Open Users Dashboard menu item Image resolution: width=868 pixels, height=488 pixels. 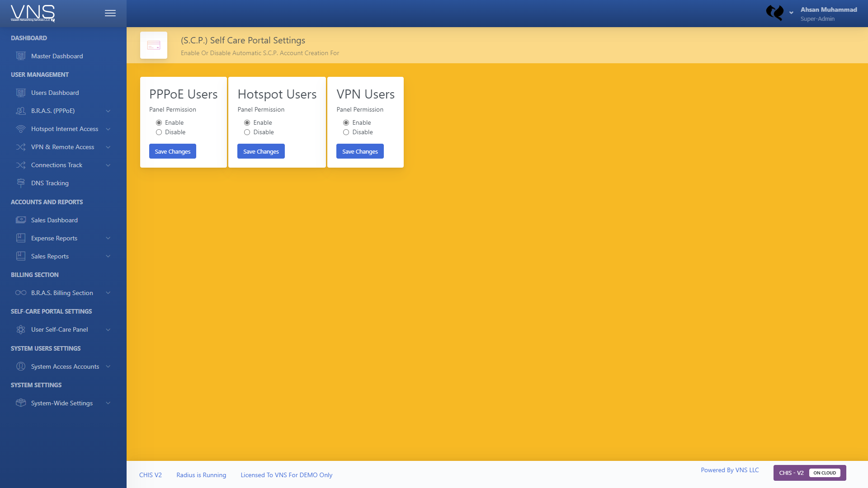click(55, 93)
